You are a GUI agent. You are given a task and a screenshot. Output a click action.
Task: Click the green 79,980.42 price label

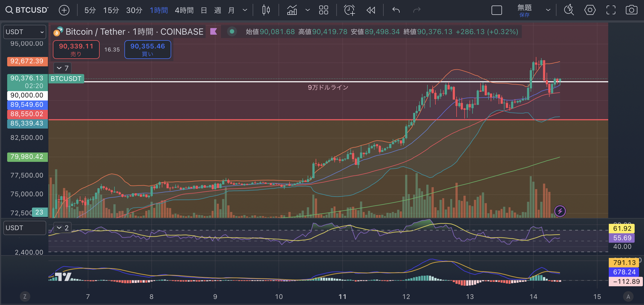coord(27,157)
